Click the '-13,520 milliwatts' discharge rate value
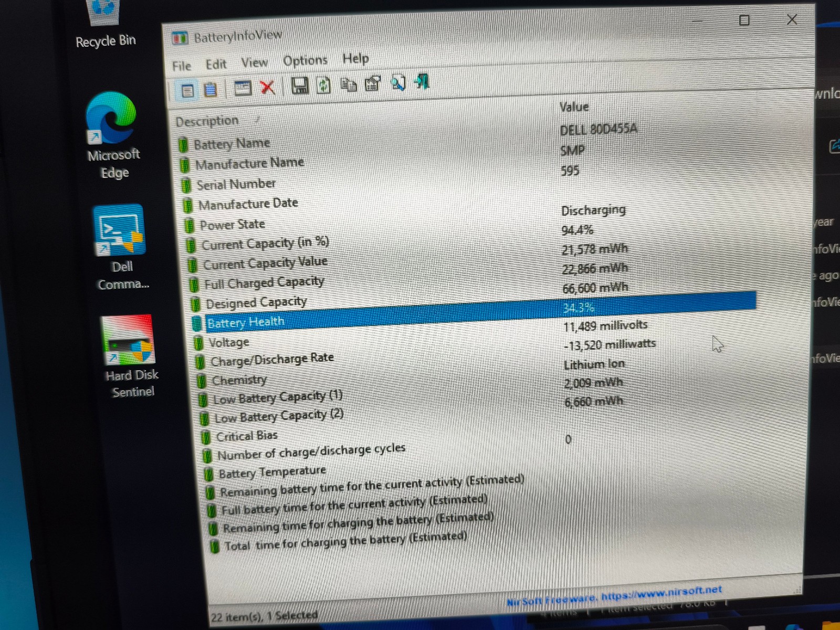This screenshot has height=630, width=840. pyautogui.click(x=610, y=345)
